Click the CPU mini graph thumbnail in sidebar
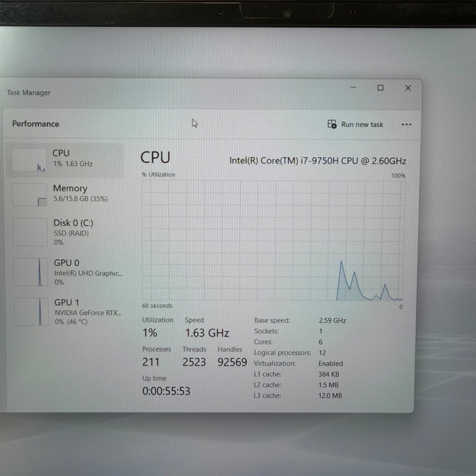The image size is (476, 476). [29, 160]
